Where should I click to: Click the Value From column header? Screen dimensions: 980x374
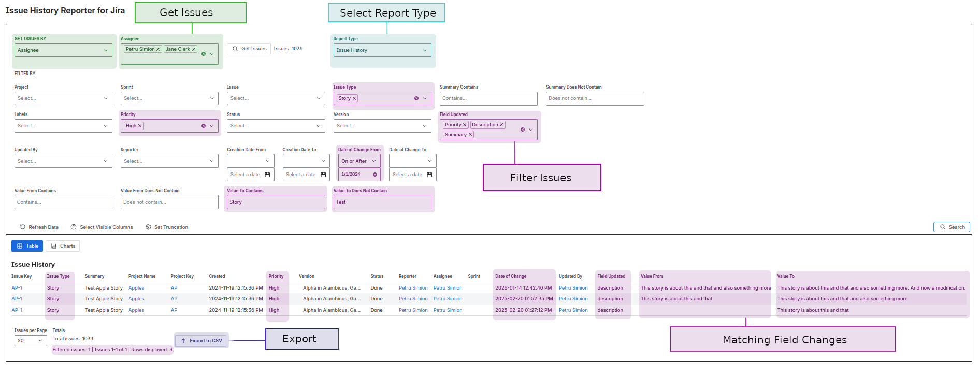(x=652, y=276)
